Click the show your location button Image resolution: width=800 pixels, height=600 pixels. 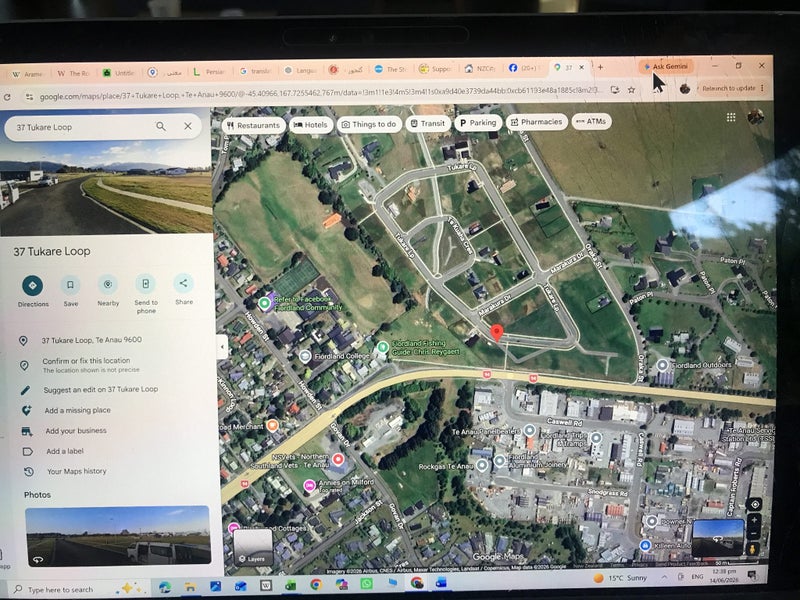755,504
